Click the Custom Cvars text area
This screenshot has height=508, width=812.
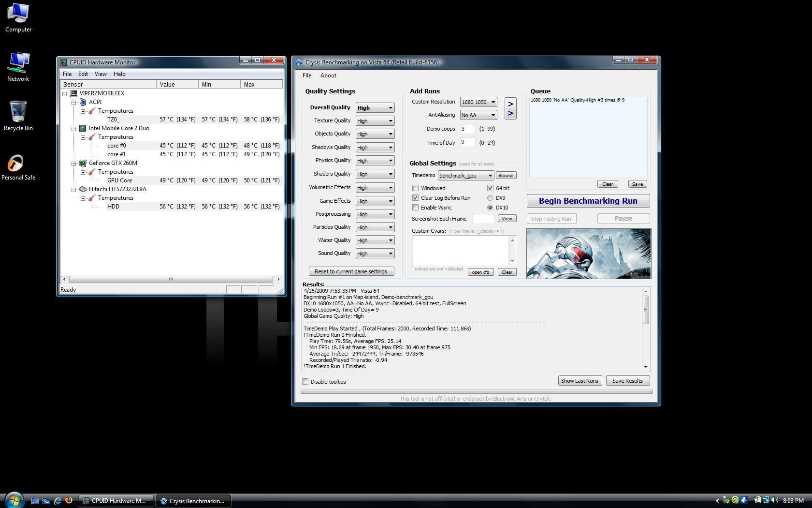pos(461,250)
